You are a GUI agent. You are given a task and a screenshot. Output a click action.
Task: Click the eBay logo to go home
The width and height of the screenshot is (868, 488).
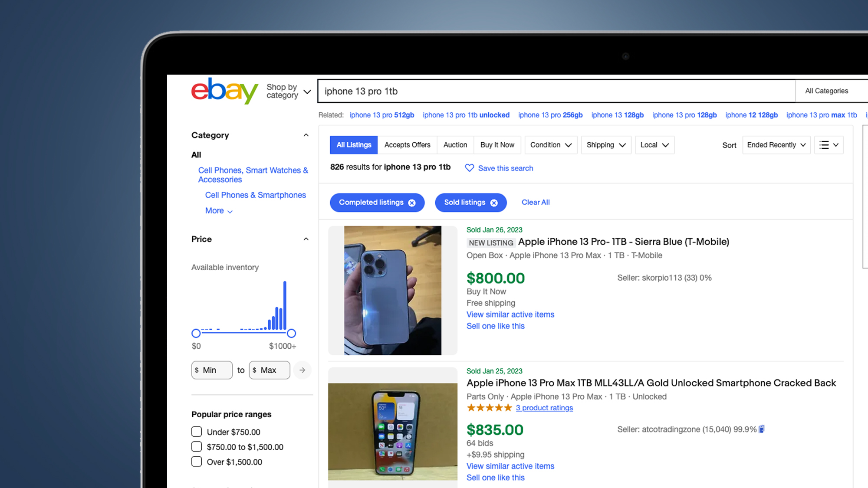[x=224, y=91]
